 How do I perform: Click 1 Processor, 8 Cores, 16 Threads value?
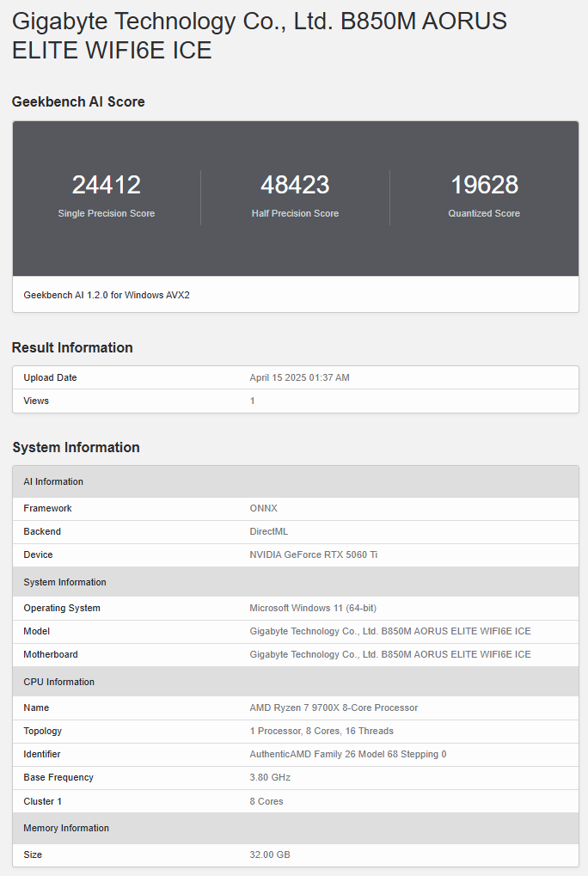tap(322, 731)
